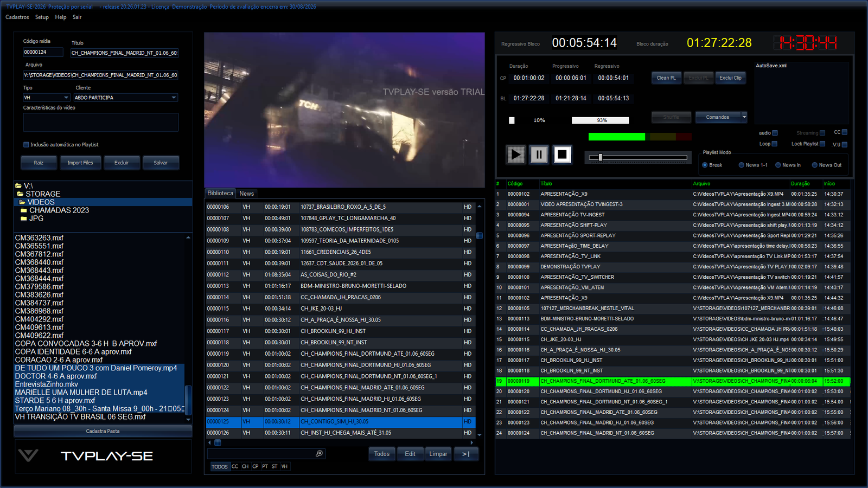Expand the Comandos dropdown arrow

pyautogui.click(x=744, y=117)
